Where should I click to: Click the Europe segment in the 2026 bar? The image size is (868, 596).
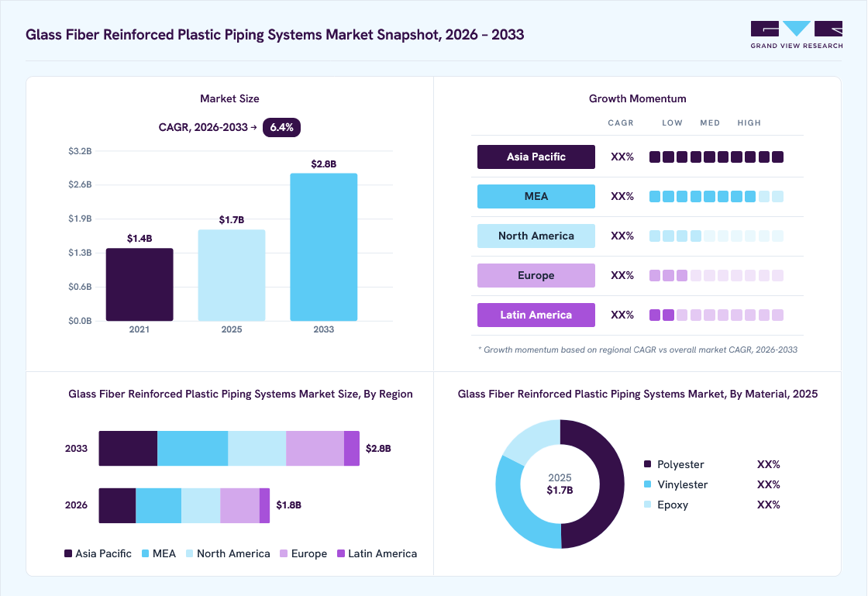pyautogui.click(x=239, y=505)
